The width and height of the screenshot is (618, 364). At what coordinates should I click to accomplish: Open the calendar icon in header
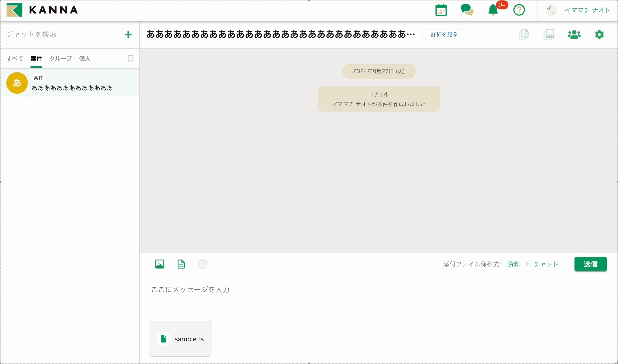441,10
